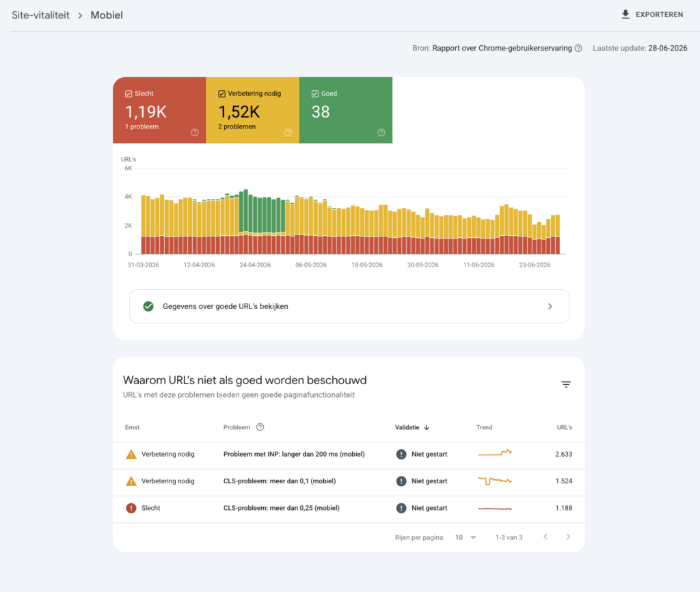Screen dimensions: 700x592
Task: Click the 23-06-2026 date label on chart
Action: [x=535, y=265]
